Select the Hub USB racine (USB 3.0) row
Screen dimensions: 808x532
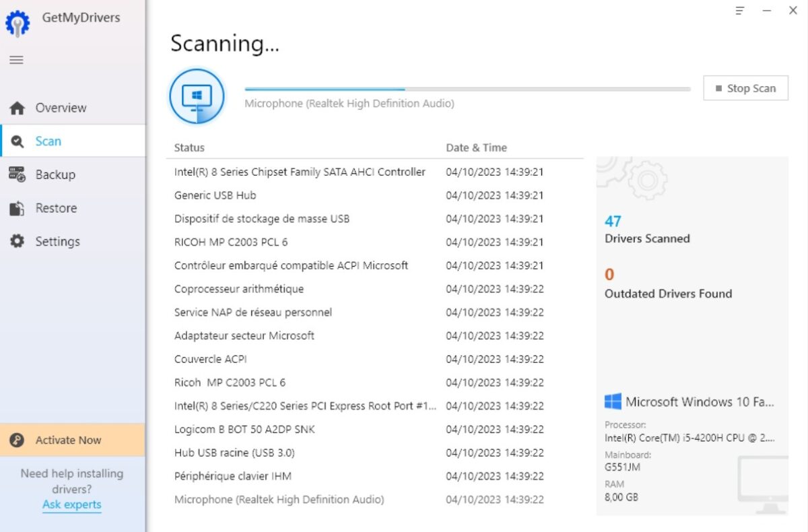pos(374,453)
